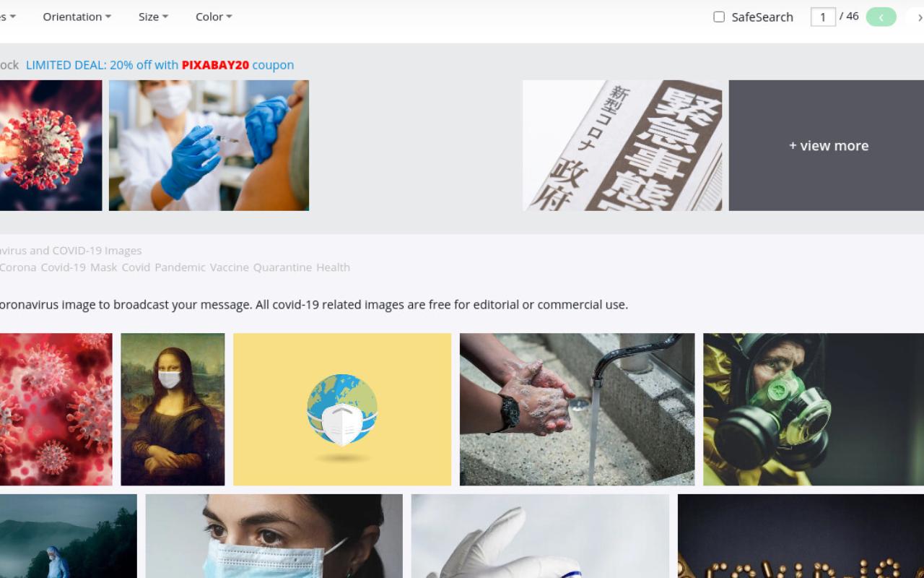Enable the SafeSearch checkbox
This screenshot has height=578, width=924.
(x=719, y=17)
